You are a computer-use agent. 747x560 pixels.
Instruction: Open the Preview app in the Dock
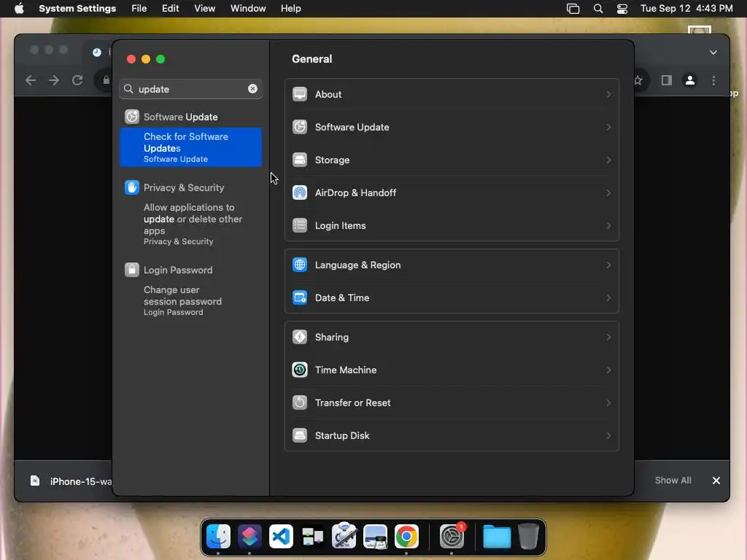[375, 537]
